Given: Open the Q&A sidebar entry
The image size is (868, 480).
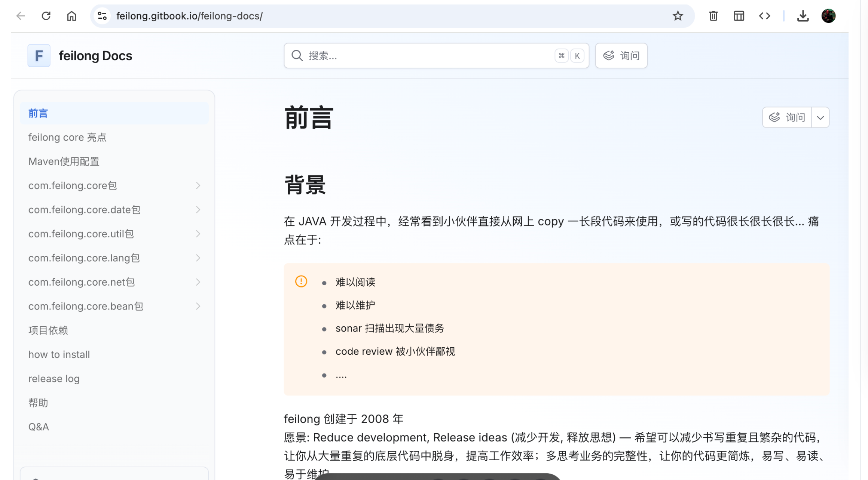Looking at the screenshot, I should tap(39, 426).
